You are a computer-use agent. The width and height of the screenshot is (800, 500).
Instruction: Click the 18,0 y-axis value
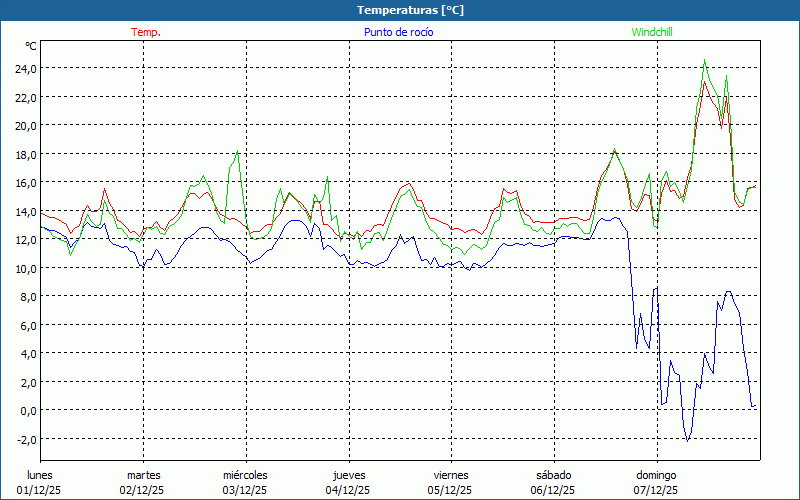24,154
